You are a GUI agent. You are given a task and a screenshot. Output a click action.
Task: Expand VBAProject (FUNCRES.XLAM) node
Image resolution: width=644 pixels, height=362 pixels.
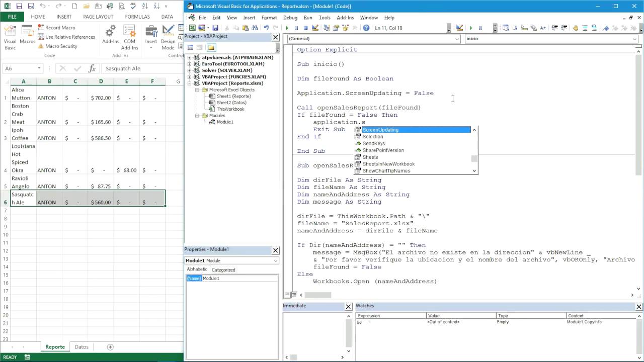(x=190, y=77)
